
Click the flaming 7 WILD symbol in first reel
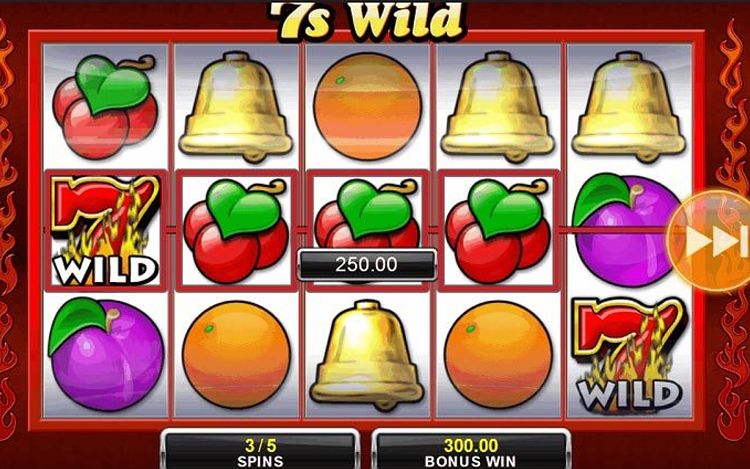click(105, 230)
